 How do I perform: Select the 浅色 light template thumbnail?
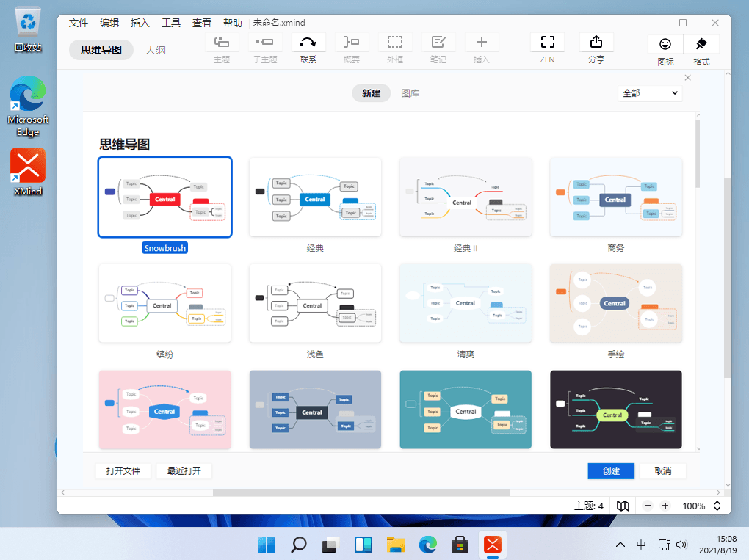point(315,303)
